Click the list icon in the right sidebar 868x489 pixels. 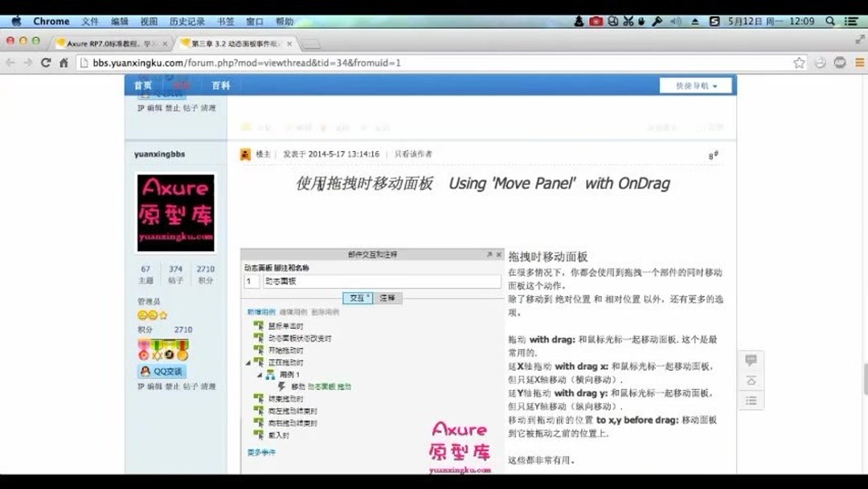coord(751,400)
